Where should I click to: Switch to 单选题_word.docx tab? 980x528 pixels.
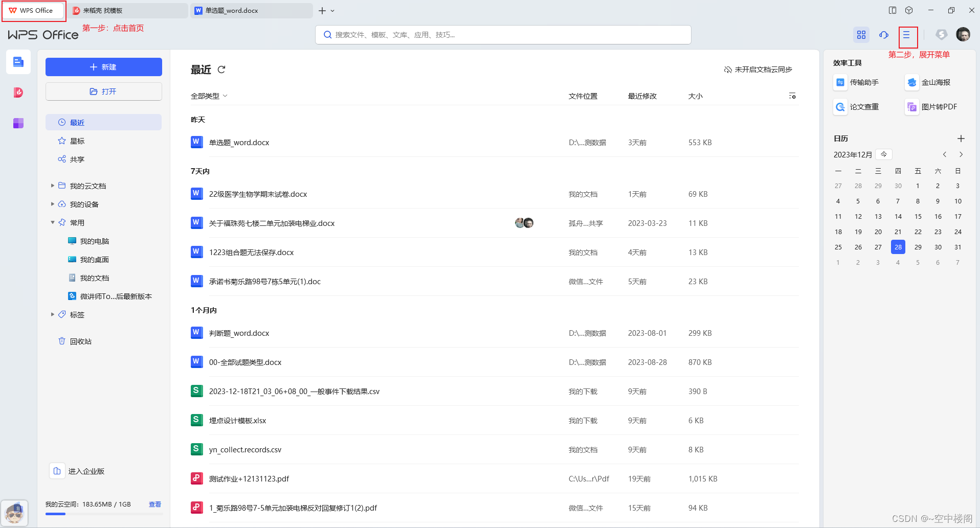[x=252, y=10]
